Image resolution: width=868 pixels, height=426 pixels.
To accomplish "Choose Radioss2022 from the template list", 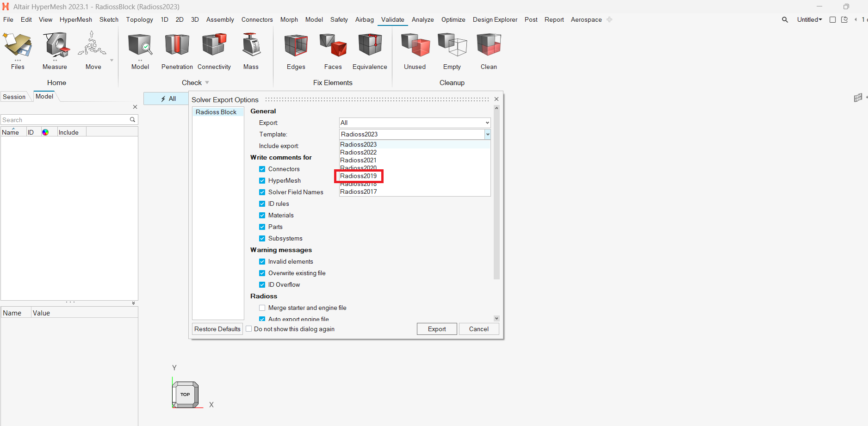I will click(415, 152).
